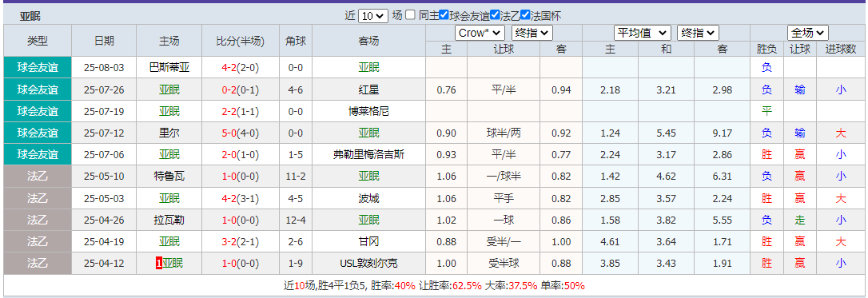Click the 角球 column header
Screen dimensions: 868x298
tap(296, 41)
